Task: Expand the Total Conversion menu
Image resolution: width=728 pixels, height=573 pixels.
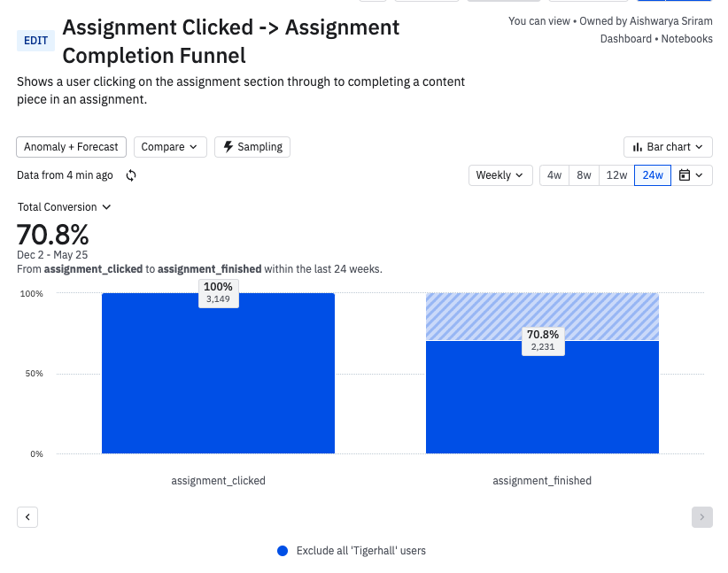Action: [64, 207]
